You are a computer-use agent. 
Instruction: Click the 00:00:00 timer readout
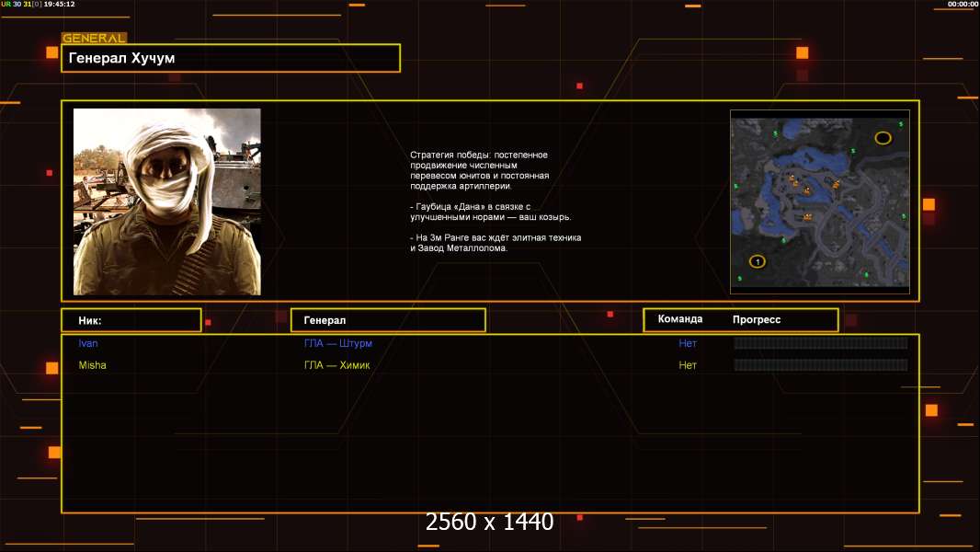pyautogui.click(x=963, y=4)
